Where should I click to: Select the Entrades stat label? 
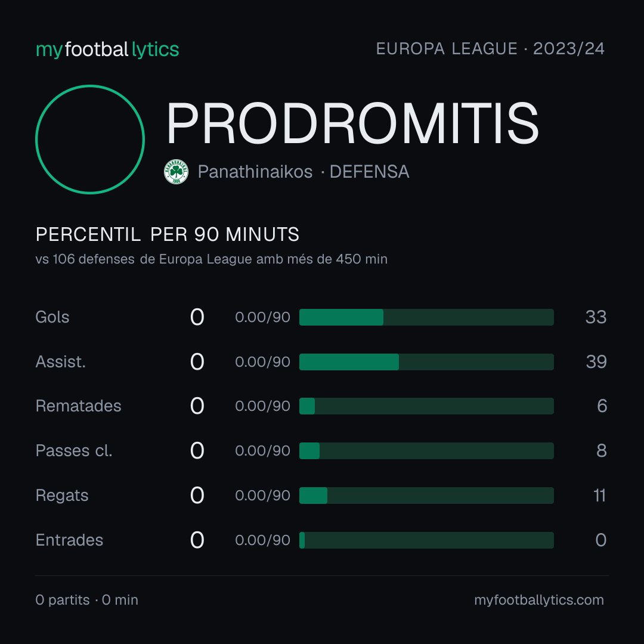(69, 540)
